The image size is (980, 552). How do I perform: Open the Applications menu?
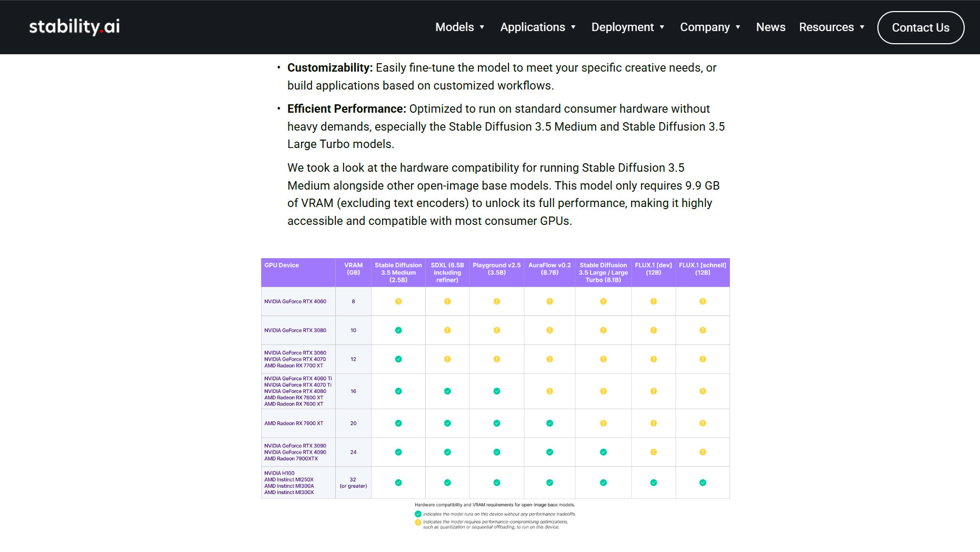[x=538, y=27]
